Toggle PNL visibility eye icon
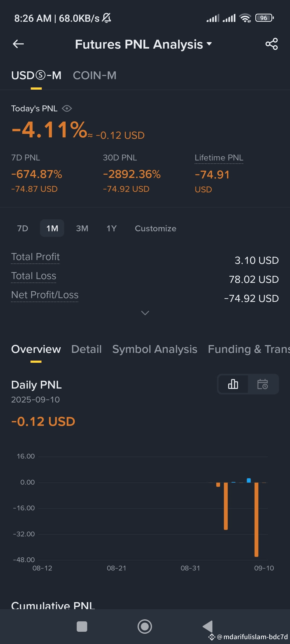 click(x=67, y=108)
